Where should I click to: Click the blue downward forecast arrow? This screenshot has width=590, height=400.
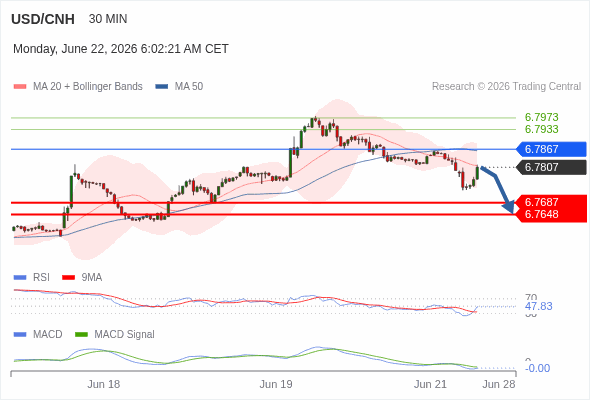(x=498, y=190)
